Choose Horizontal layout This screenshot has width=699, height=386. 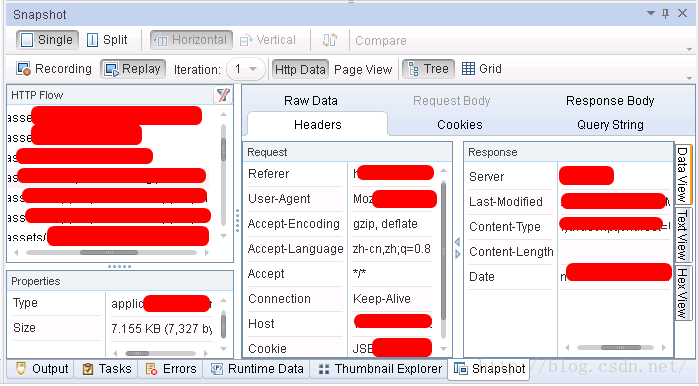tap(191, 40)
